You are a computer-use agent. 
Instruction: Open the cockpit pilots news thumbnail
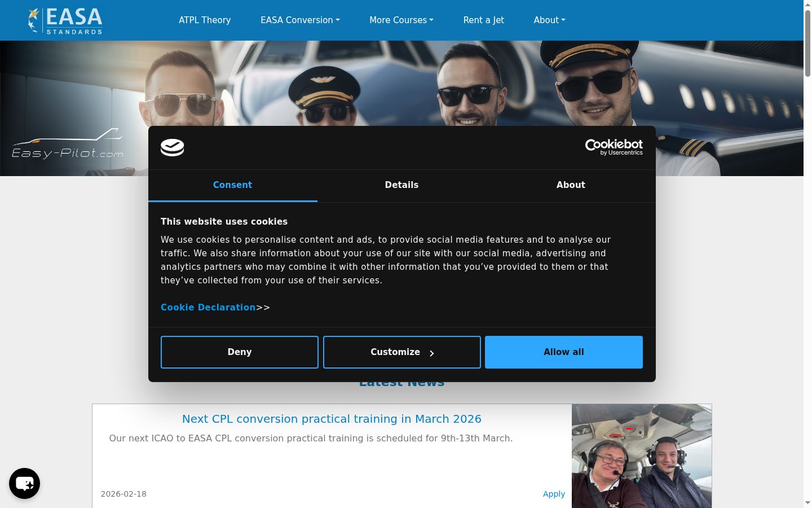pyautogui.click(x=642, y=456)
